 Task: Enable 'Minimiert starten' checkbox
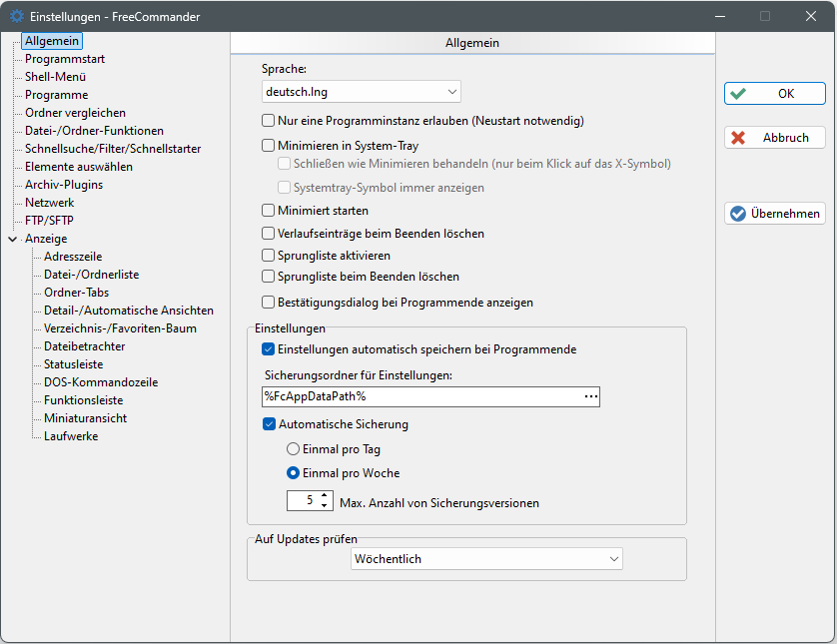pos(268,211)
